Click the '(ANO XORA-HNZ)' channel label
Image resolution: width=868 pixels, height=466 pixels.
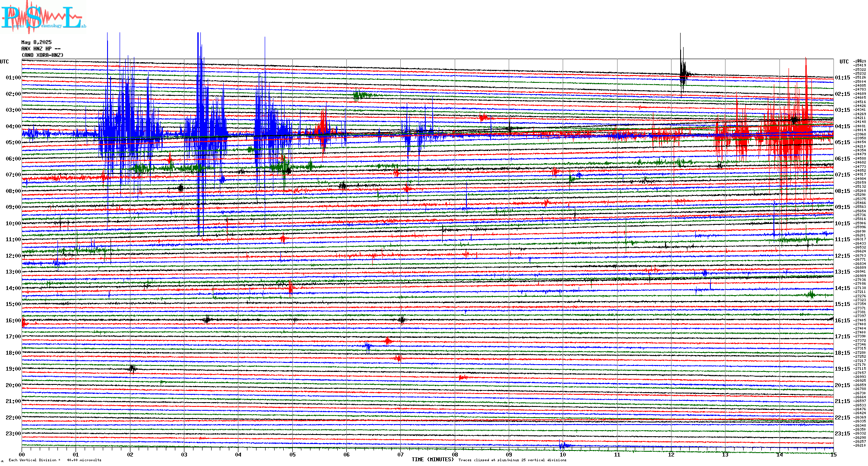click(x=42, y=55)
